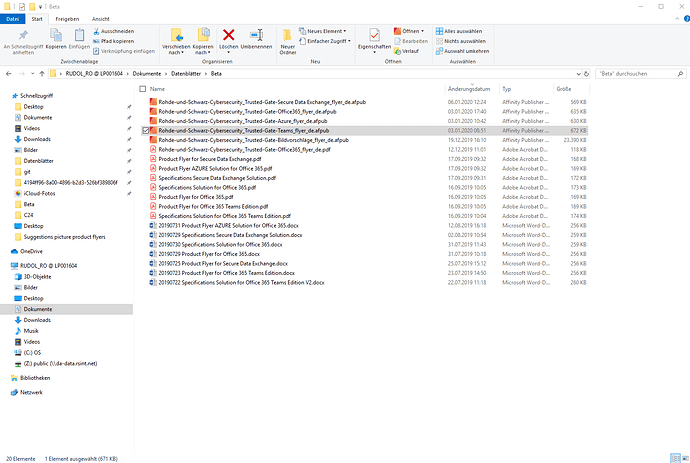Screen dimensions: 690x463
Task: Open the Datei menu tab
Action: click(x=13, y=19)
